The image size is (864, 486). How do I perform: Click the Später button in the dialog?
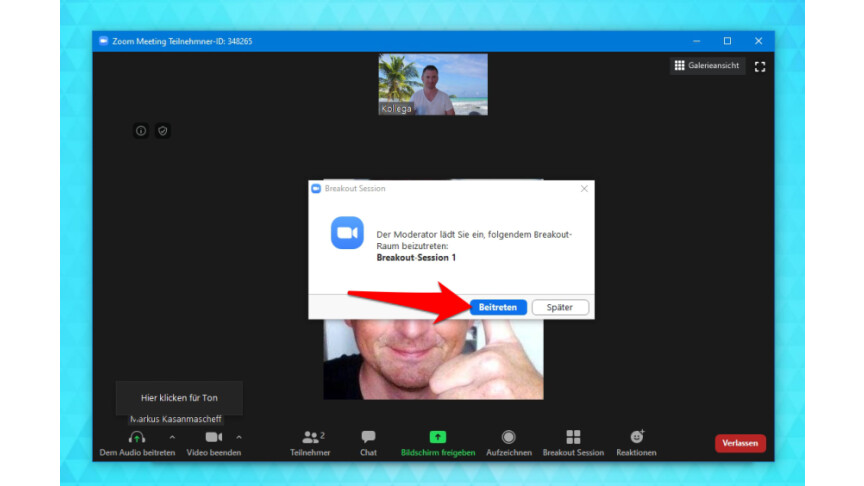(560, 307)
